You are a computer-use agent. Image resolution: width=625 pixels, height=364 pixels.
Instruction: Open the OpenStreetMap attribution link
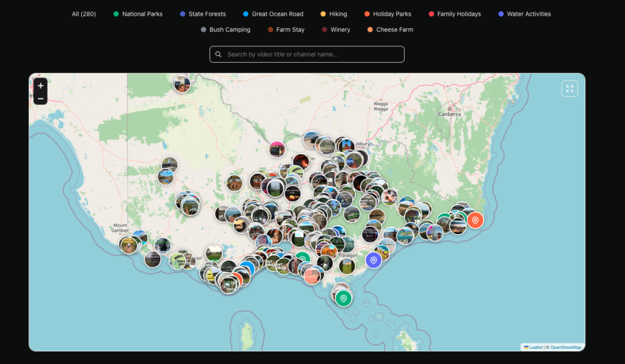566,348
